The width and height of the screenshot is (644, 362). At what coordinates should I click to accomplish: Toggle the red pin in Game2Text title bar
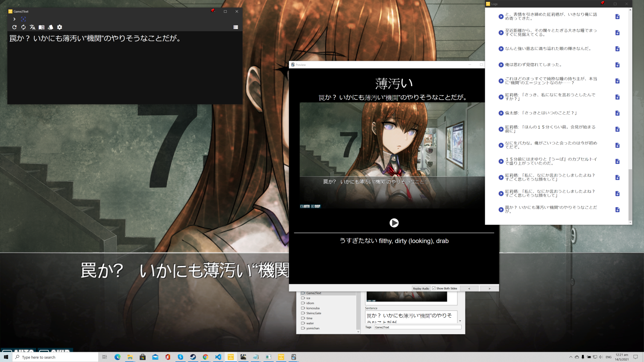[x=213, y=11]
